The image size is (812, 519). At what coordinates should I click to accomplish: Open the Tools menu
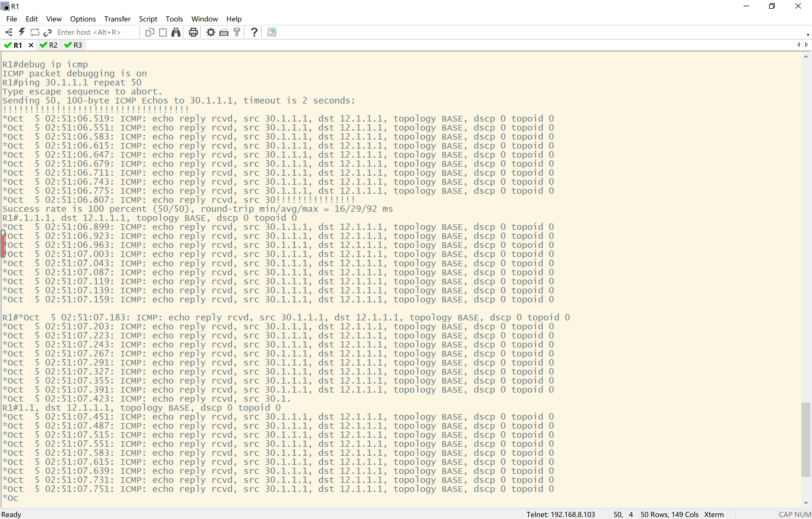[x=174, y=19]
